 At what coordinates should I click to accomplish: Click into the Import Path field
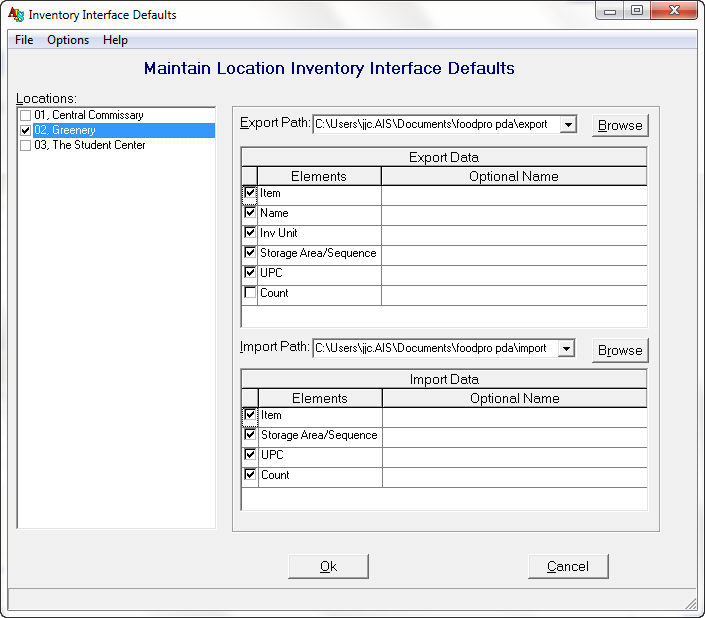[x=435, y=348]
